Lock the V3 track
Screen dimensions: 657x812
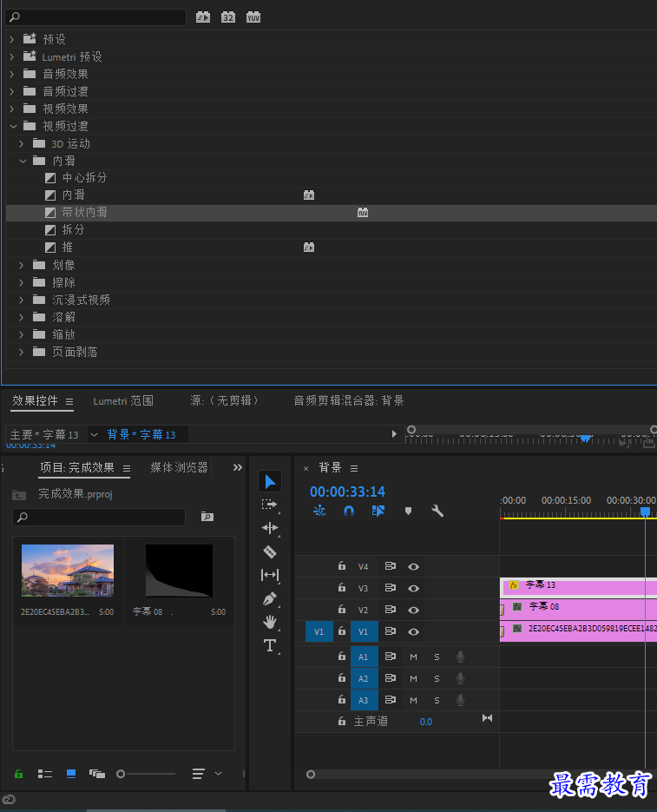[x=342, y=587]
